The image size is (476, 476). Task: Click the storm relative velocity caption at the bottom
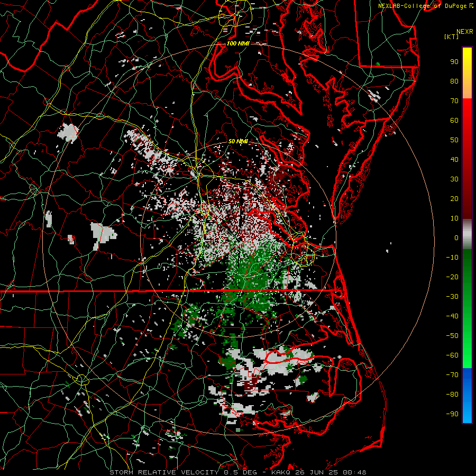[237, 472]
